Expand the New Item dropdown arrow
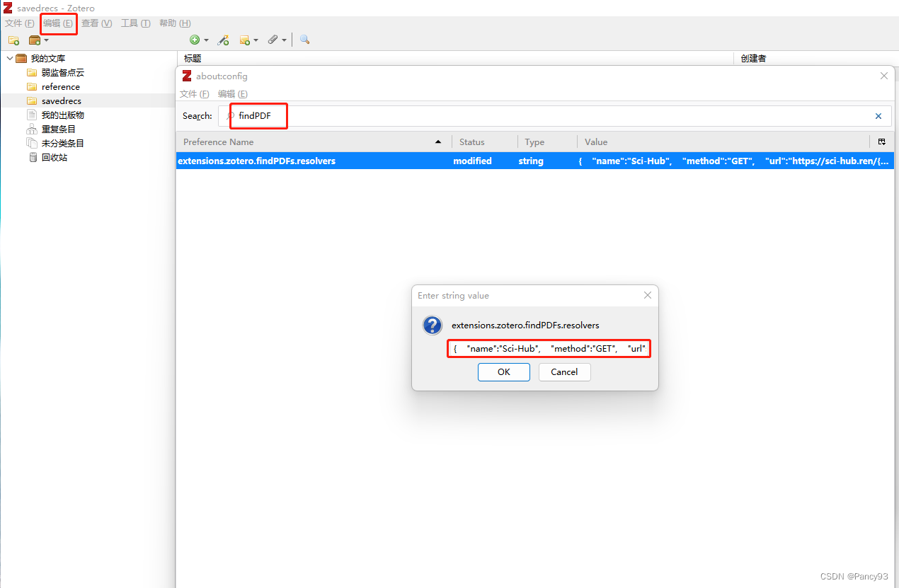The width and height of the screenshot is (899, 588). coord(206,40)
